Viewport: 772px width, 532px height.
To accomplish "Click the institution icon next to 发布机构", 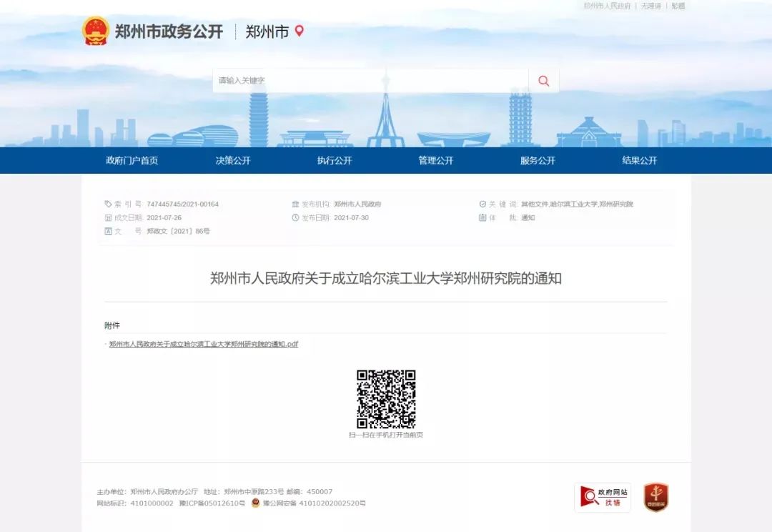I will point(295,204).
